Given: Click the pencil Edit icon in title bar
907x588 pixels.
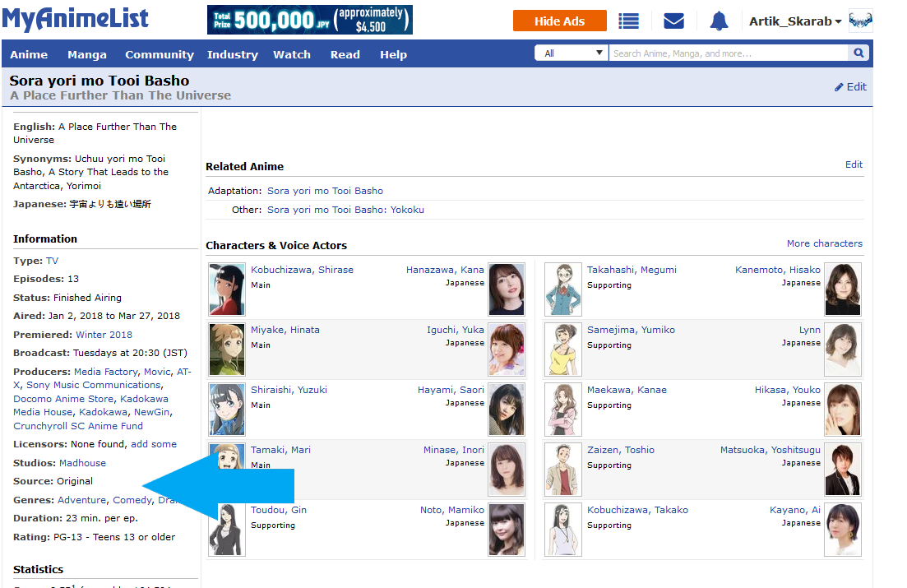Looking at the screenshot, I should point(839,87).
